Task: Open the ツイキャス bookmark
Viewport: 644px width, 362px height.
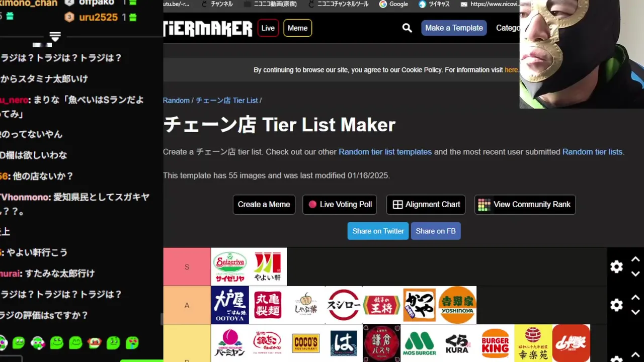Action: coord(434,4)
